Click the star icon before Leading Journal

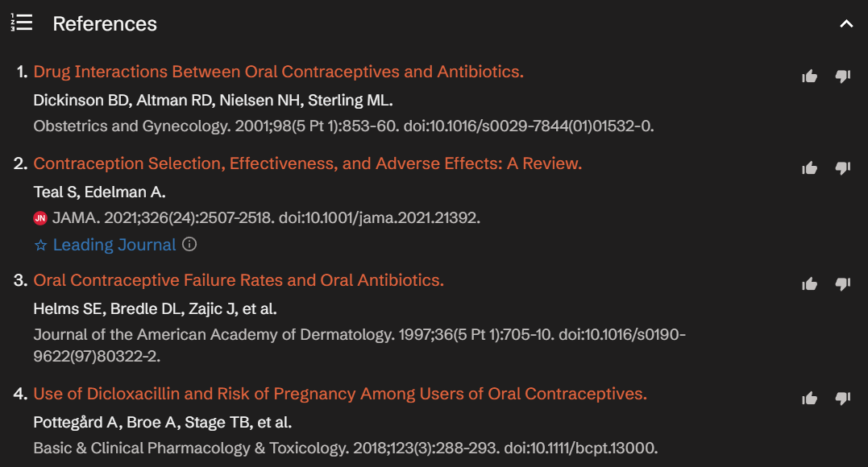[41, 245]
